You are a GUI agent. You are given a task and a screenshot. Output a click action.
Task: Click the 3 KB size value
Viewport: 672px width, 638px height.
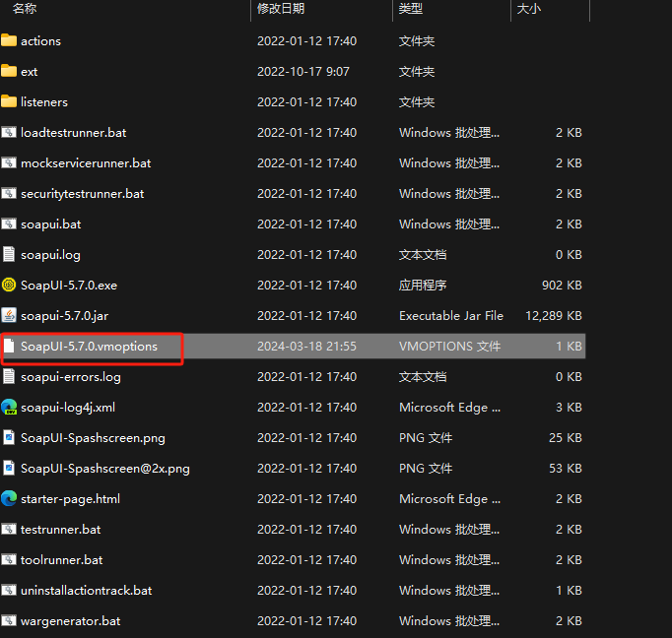pos(569,408)
